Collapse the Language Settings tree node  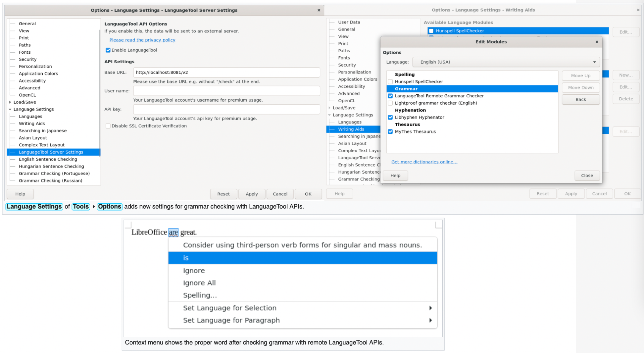pos(10,109)
